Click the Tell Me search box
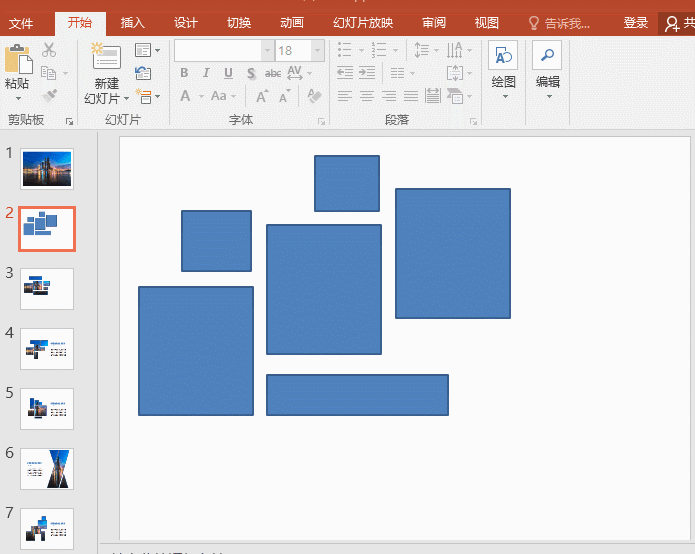The height and width of the screenshot is (554, 695). (559, 23)
